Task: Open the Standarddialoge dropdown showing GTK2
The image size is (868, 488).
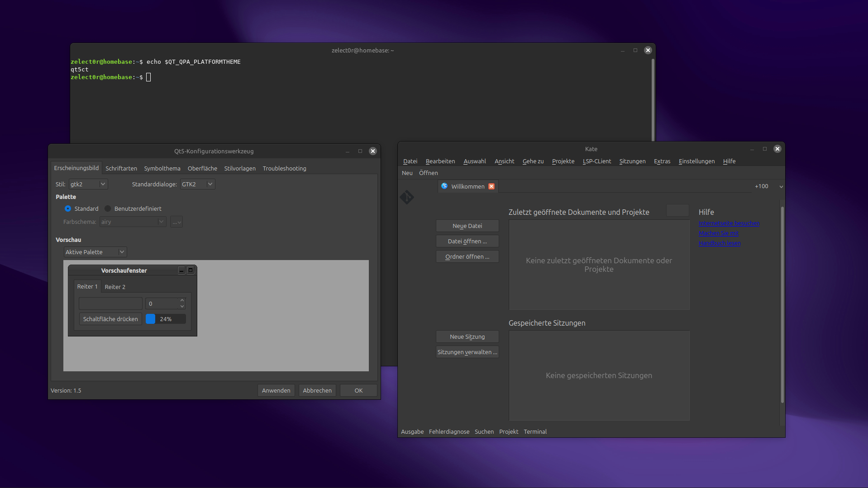Action: coord(197,184)
